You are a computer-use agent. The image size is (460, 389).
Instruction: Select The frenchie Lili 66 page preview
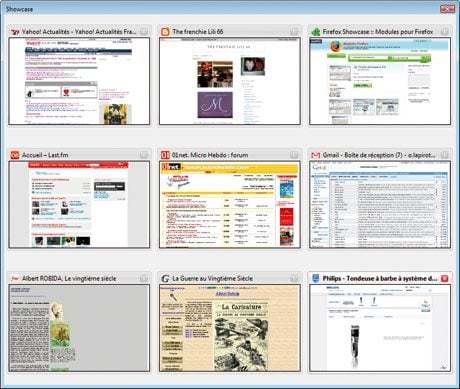[230, 81]
